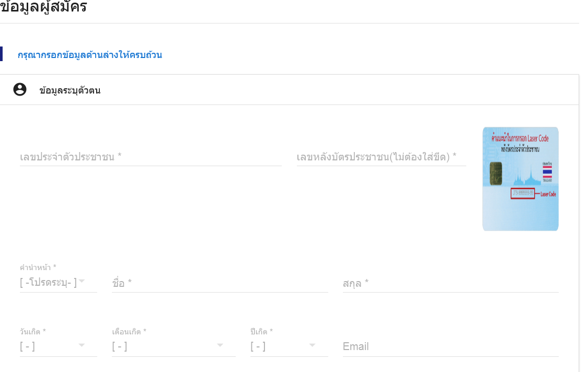Viewport: 588px width, 372px height.
Task: Focus the เลขประจำตัวประชาชน input field
Action: click(x=151, y=157)
